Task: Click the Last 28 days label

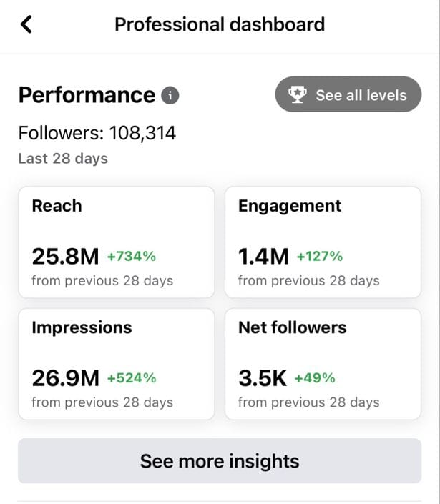Action: 63,159
